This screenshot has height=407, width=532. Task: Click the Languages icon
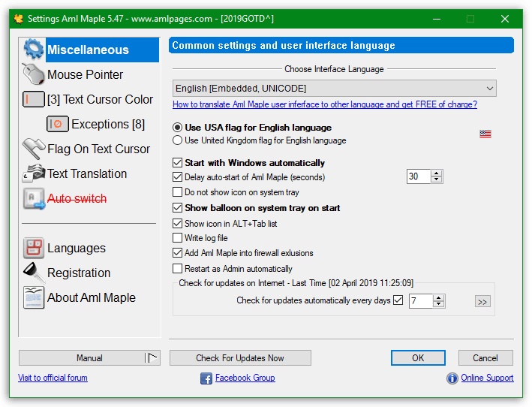(x=34, y=248)
